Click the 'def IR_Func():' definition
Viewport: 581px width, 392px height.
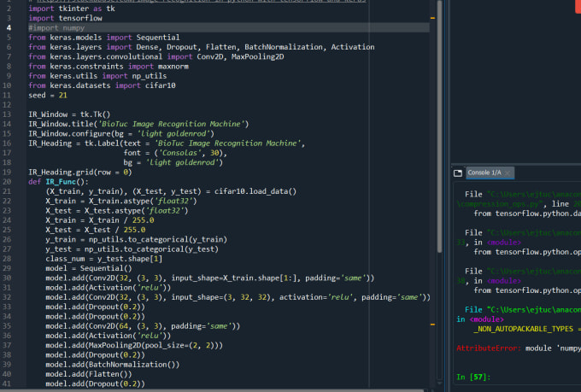[x=59, y=182]
